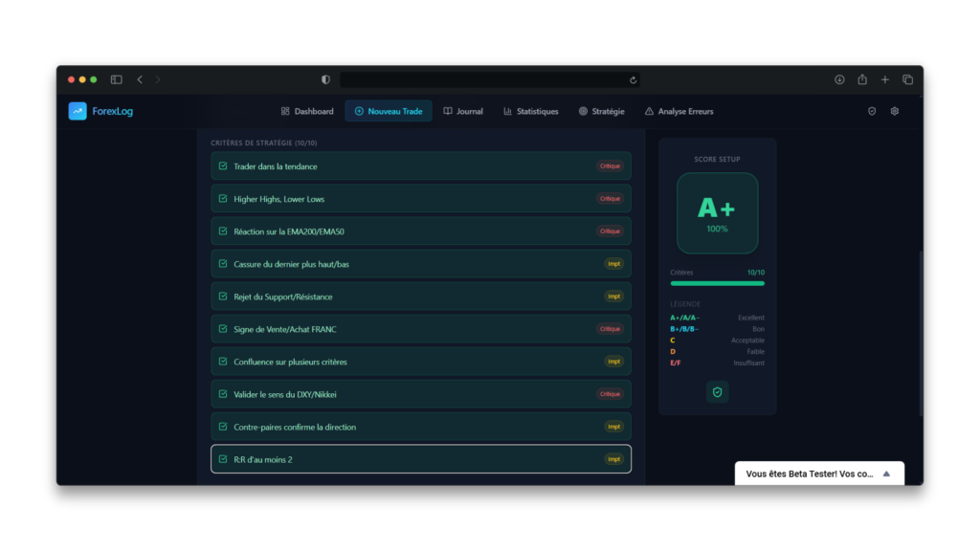Click Critères de stratégie heading
The width and height of the screenshot is (980, 551).
(264, 143)
